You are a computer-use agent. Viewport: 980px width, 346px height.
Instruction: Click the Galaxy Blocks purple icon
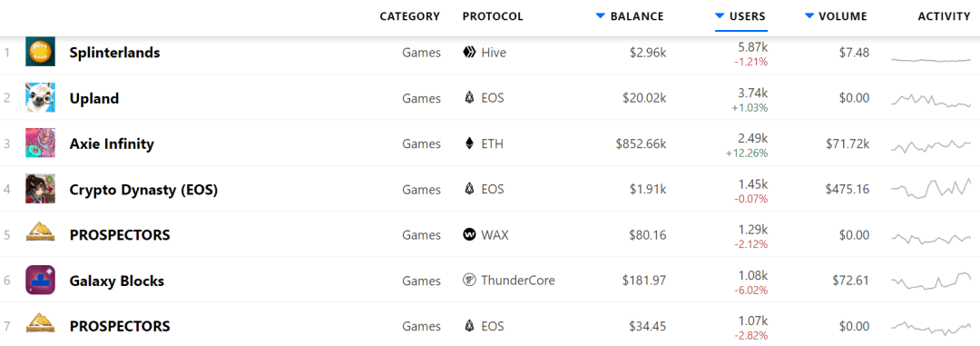(40, 281)
